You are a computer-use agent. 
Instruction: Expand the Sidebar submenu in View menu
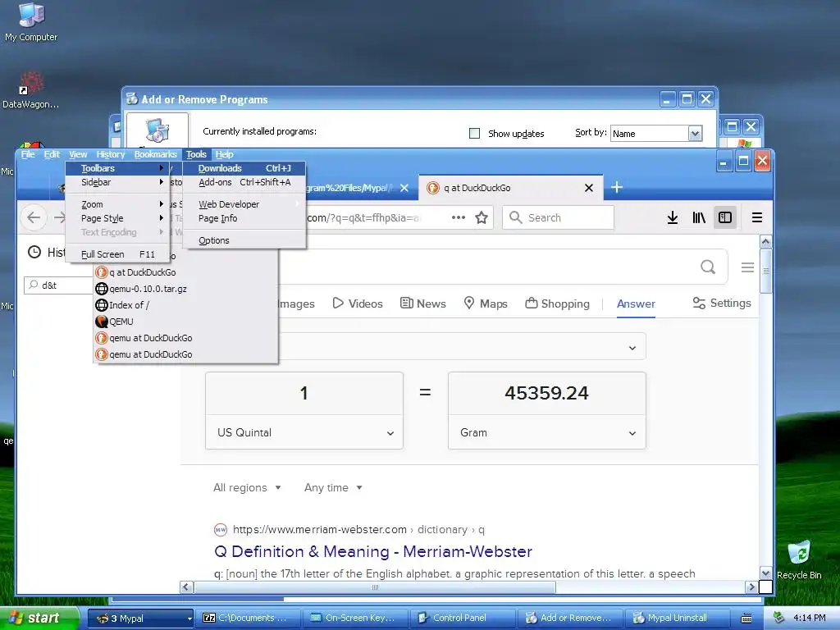tap(118, 182)
